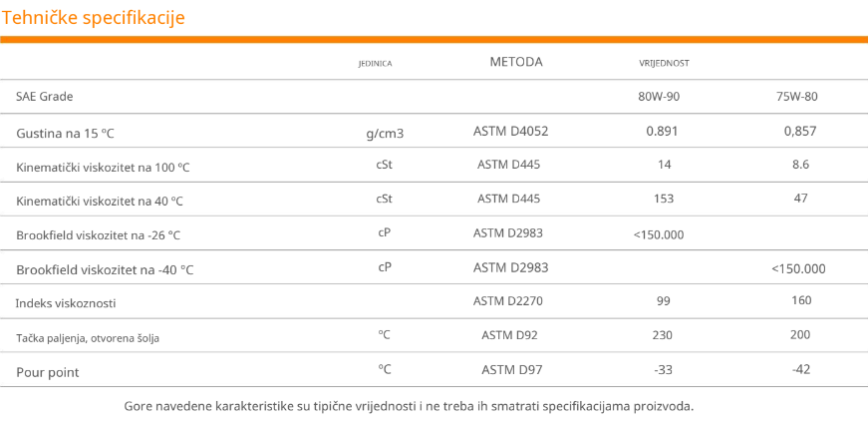Select the SAE Grade row label
This screenshot has height=423, width=868.
click(x=45, y=97)
